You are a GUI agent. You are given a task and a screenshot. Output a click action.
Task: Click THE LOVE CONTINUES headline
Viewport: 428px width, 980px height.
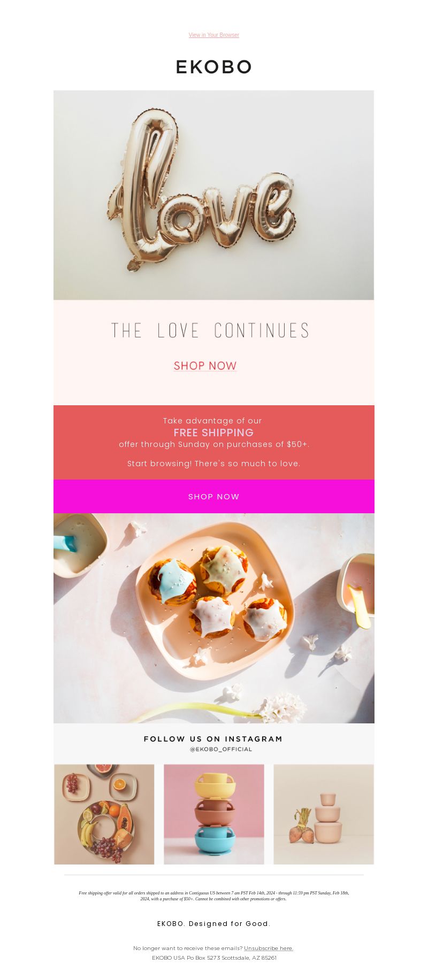210,330
